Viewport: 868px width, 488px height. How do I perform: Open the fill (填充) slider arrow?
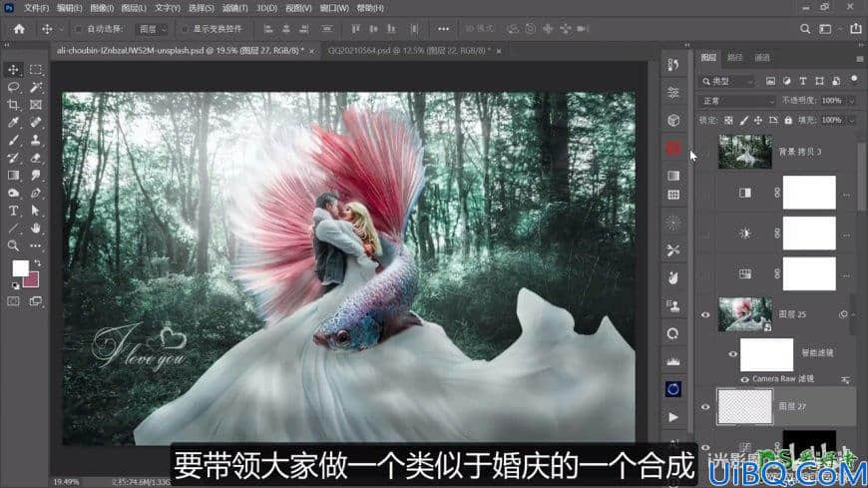pyautogui.click(x=852, y=120)
